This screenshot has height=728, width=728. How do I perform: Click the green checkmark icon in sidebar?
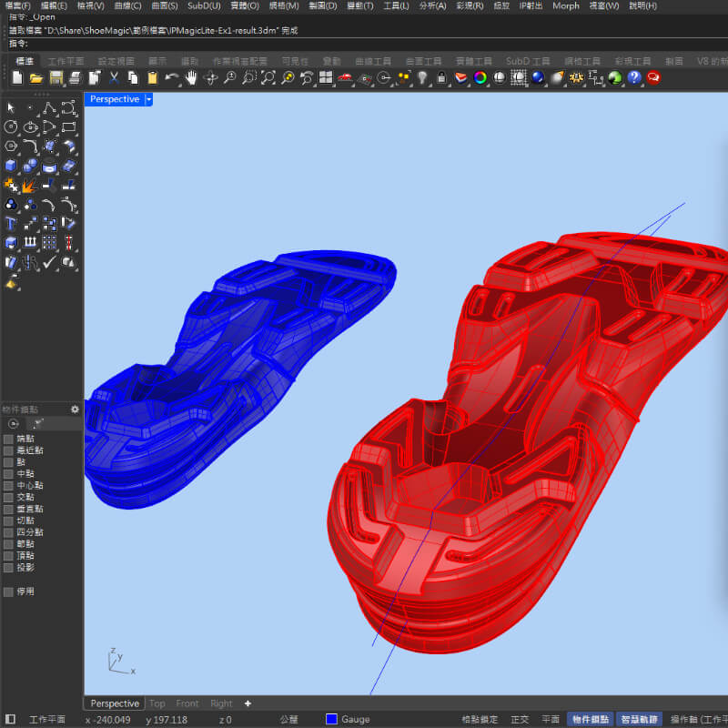pos(50,262)
